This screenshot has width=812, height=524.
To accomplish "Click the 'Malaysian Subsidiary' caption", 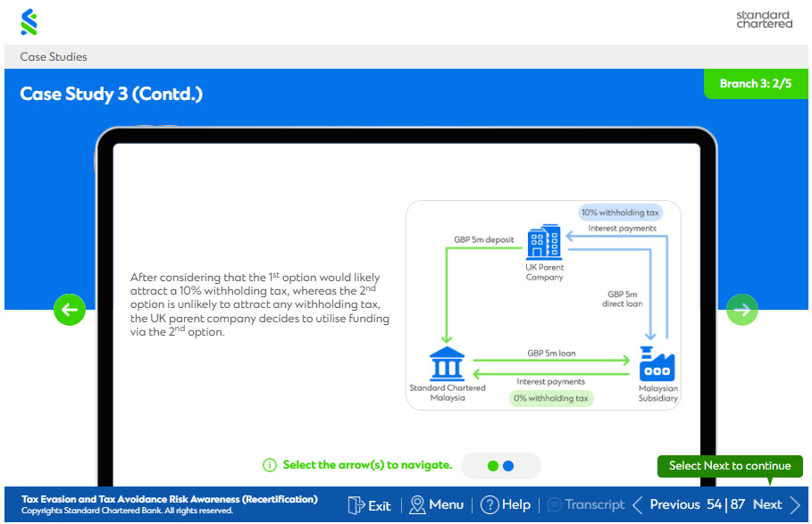I will 657,393.
